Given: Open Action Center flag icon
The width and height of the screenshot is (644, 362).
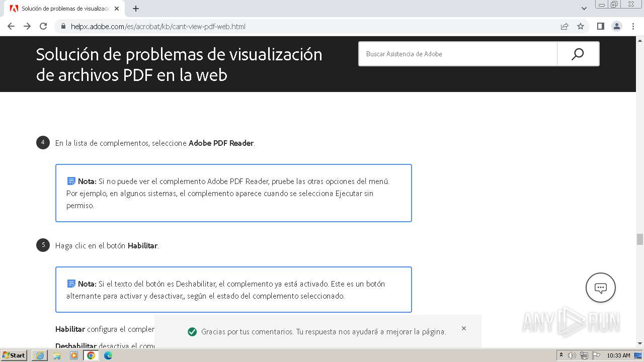Looking at the screenshot, I should tap(596, 355).
